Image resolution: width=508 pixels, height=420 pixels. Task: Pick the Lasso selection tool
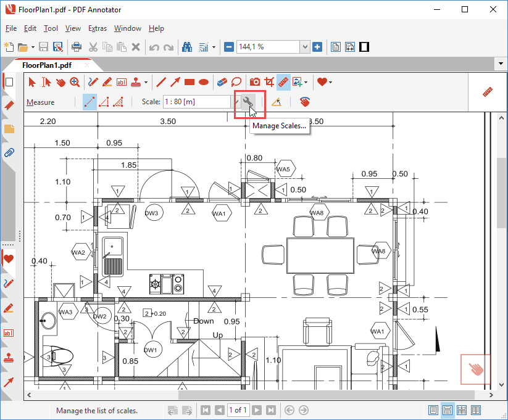[236, 81]
